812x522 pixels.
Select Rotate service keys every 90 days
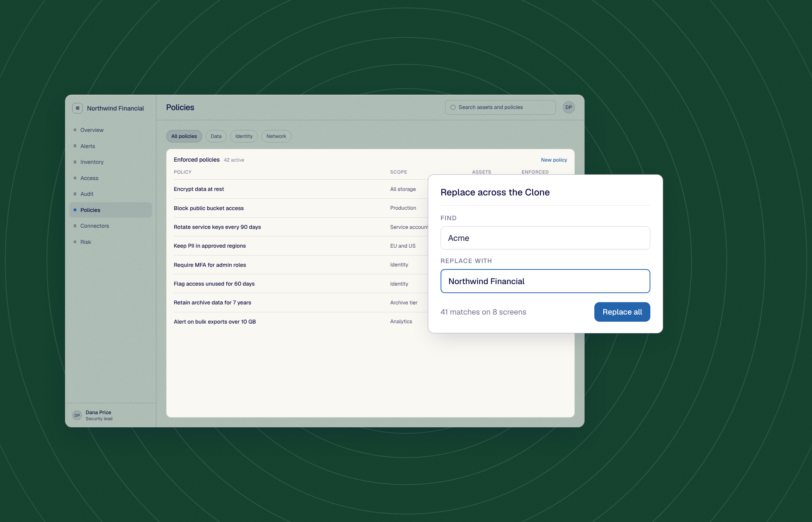[x=217, y=227]
